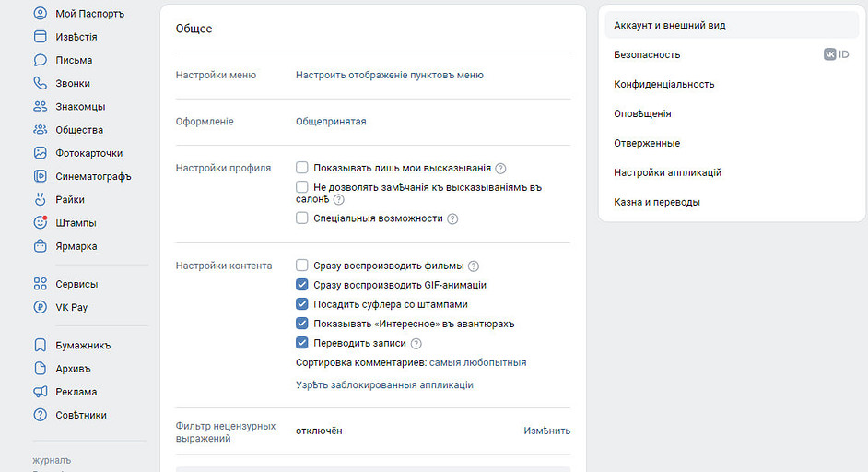Click the Штампы stickers smiley icon
The image size is (868, 472).
40,223
